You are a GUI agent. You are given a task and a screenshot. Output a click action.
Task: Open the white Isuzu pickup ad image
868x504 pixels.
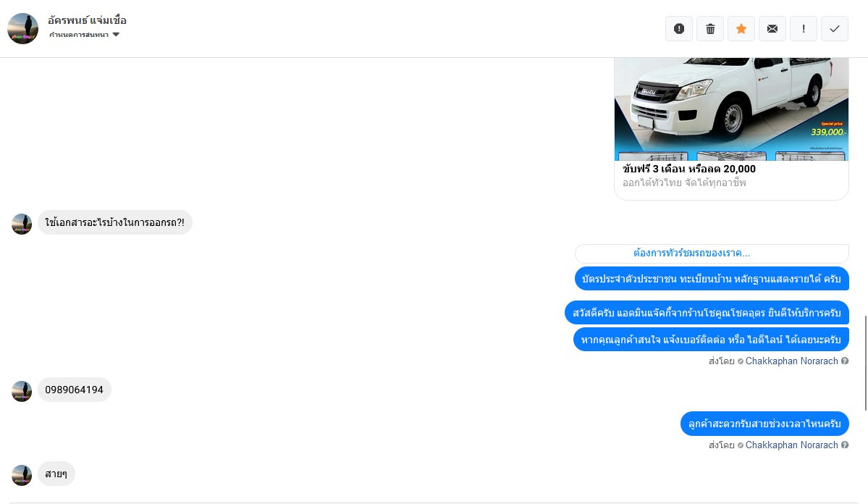pyautogui.click(x=731, y=109)
